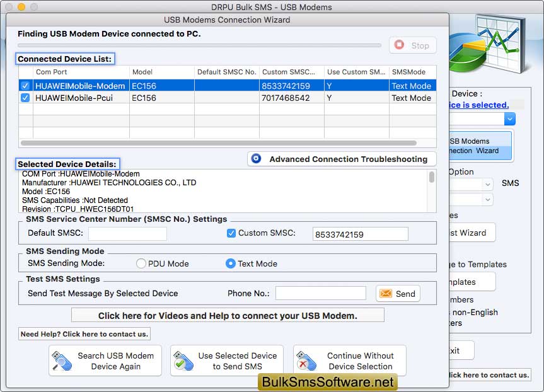
Task: Click the Use Custom SM... column header
Action: point(356,72)
